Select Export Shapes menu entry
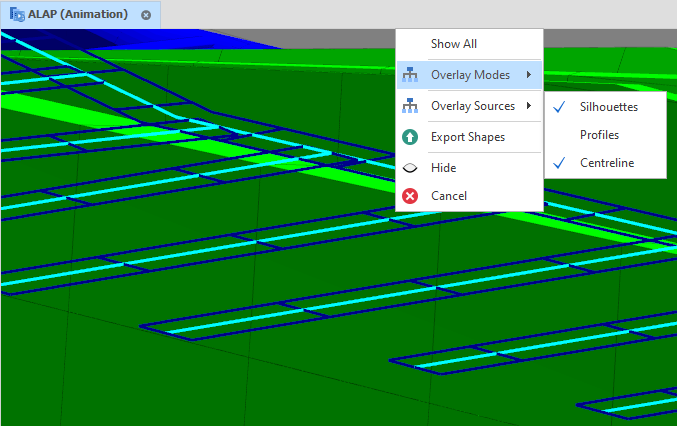677x426 pixels. (469, 137)
